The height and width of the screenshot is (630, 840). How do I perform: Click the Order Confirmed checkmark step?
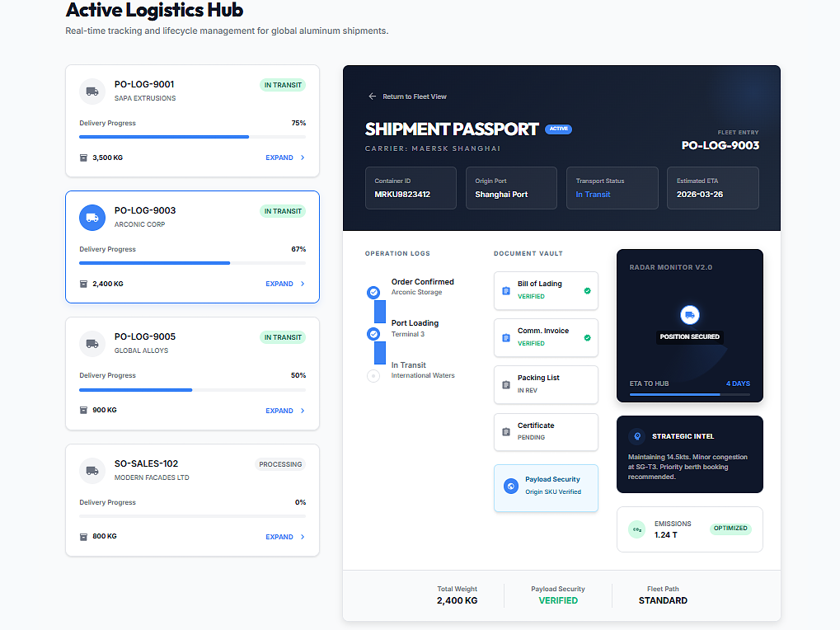(x=373, y=292)
